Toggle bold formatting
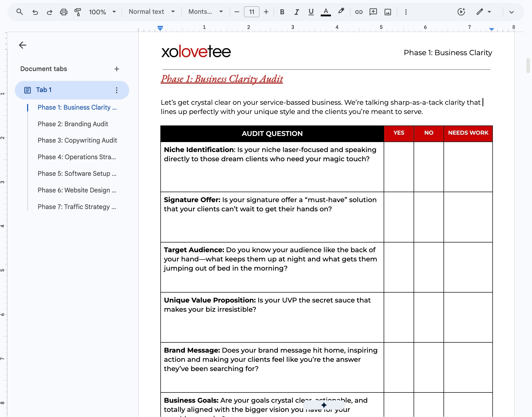This screenshot has width=532, height=417. (x=282, y=12)
